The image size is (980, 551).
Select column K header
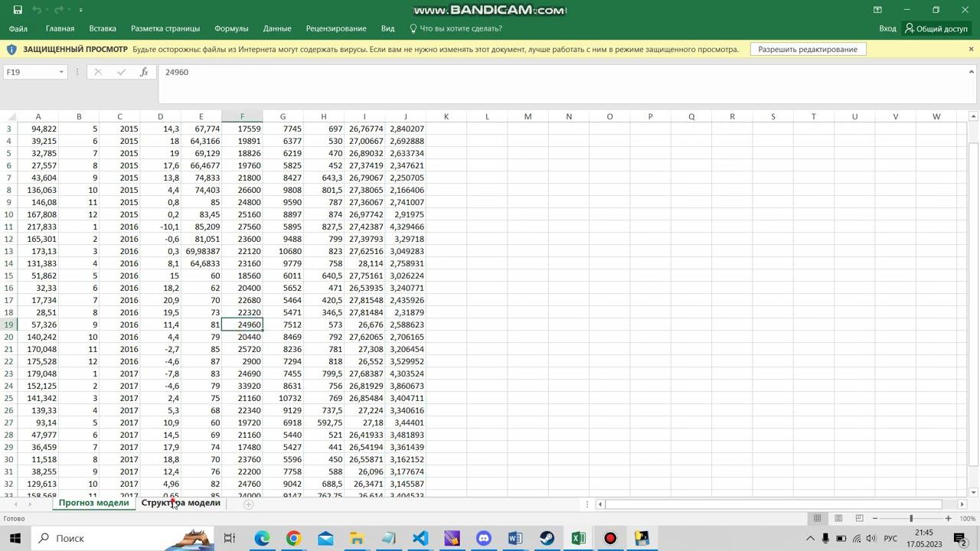point(446,116)
